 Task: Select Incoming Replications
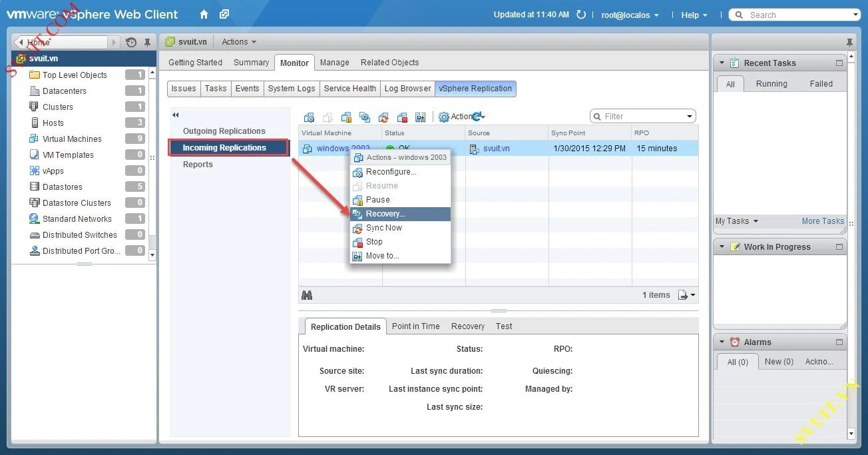(228, 148)
